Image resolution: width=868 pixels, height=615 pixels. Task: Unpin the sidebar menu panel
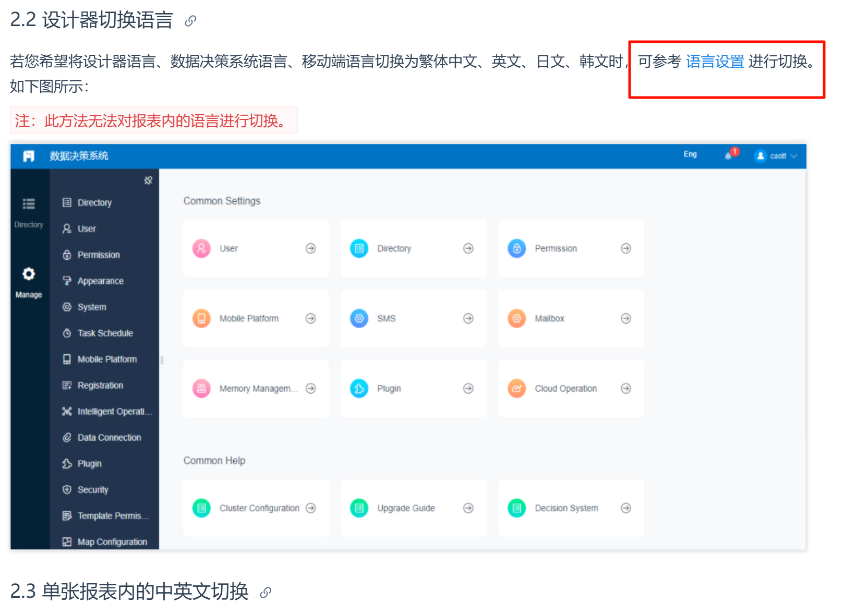pyautogui.click(x=148, y=180)
